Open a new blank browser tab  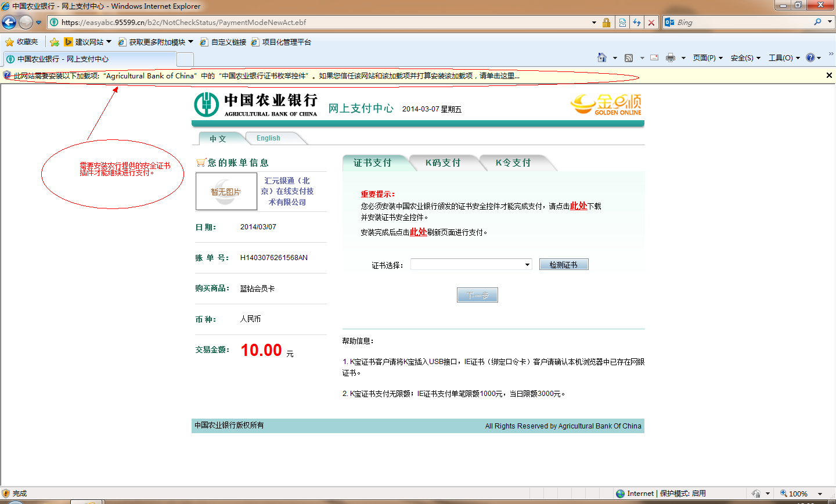click(x=185, y=59)
